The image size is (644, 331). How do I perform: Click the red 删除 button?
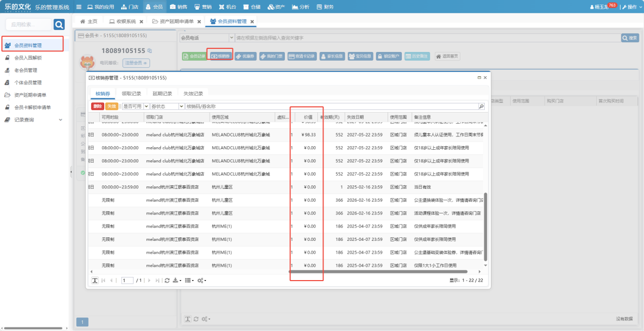(x=97, y=106)
